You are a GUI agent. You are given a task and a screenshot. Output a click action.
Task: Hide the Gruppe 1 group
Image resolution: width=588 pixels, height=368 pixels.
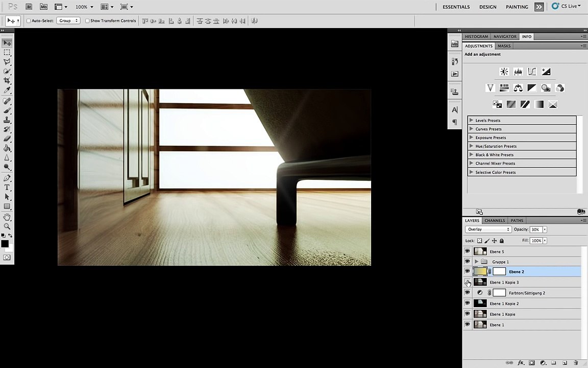coord(467,261)
